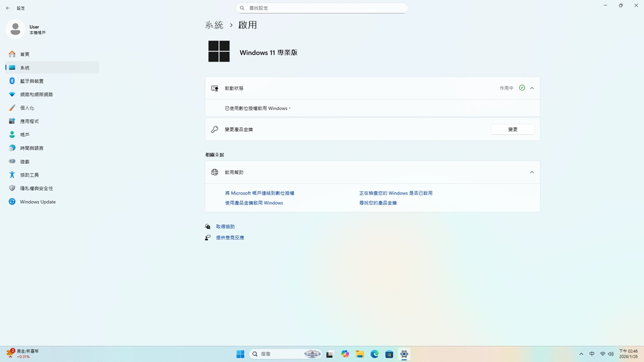Open the Windows Start menu
Screen dimensions: 644x362
tap(240, 354)
